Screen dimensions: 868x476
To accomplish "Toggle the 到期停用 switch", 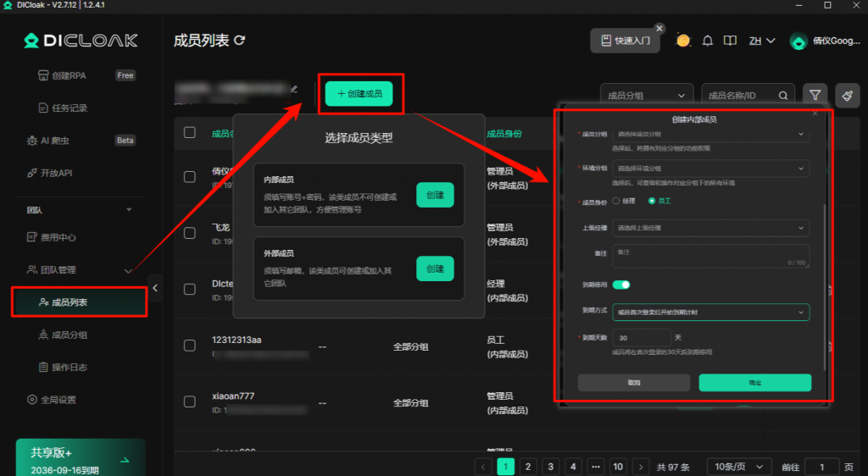I will click(x=621, y=285).
